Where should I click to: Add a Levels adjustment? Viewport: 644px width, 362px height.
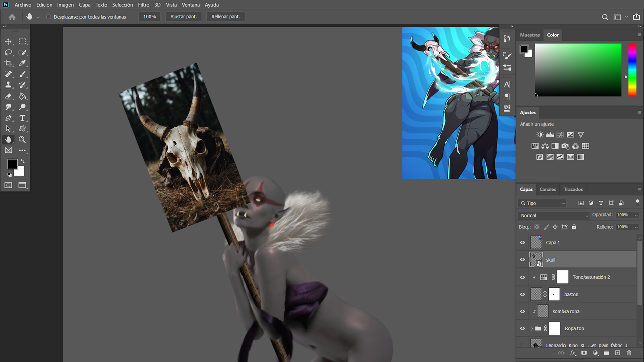click(550, 135)
